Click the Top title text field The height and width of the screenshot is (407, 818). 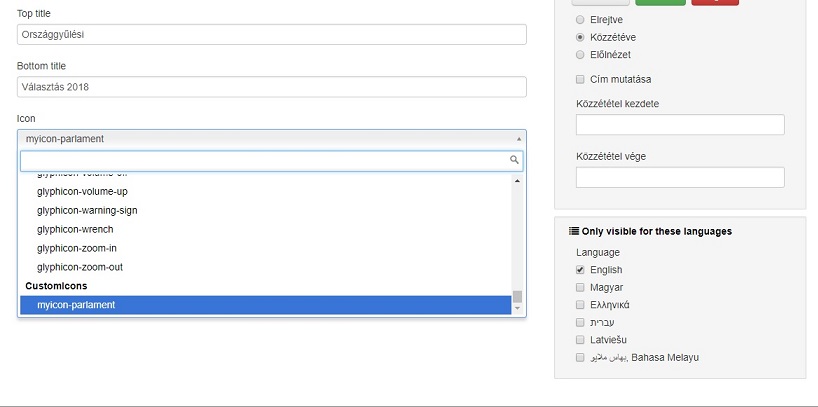coord(272,34)
